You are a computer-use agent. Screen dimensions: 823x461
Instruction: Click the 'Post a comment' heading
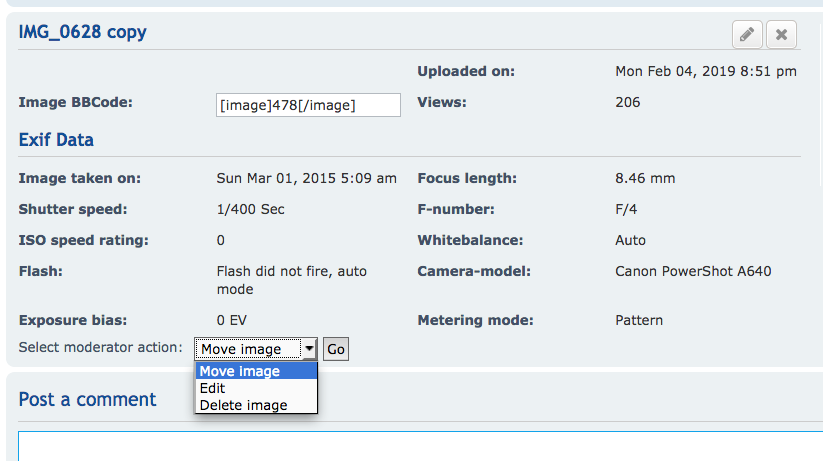88,399
